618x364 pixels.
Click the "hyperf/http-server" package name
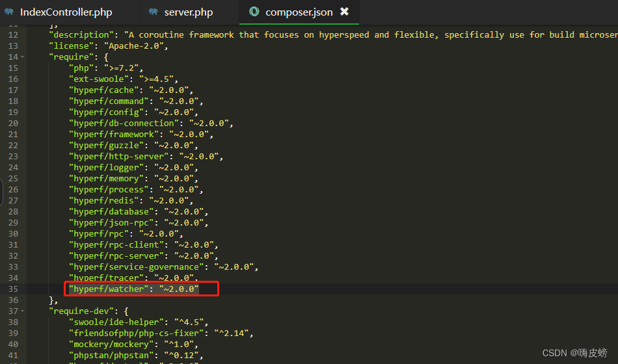click(x=119, y=157)
